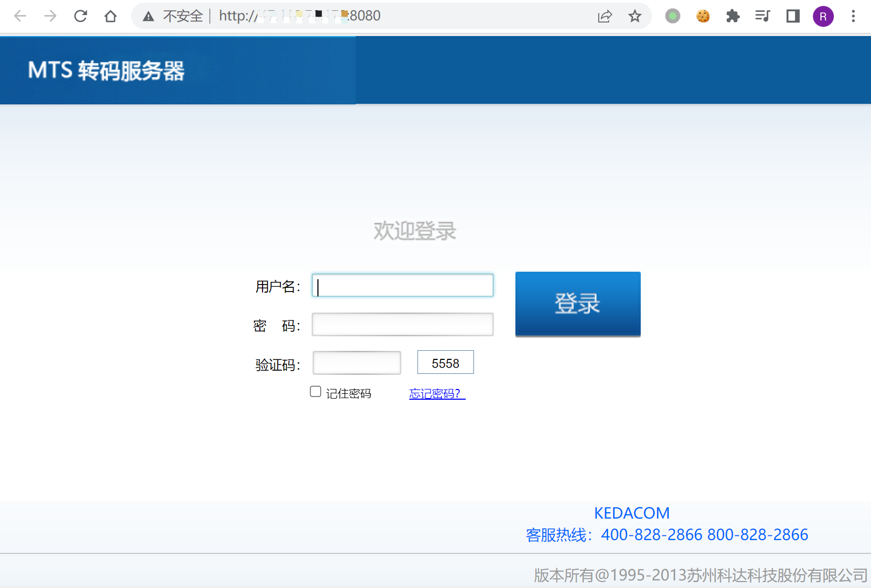The width and height of the screenshot is (871, 588).
Task: Open the purple R profile avatar
Action: 823,16
